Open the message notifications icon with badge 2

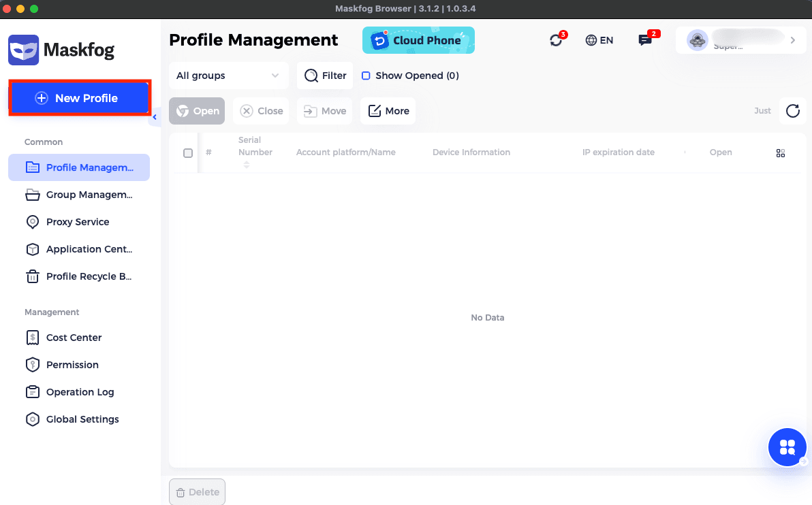[644, 40]
